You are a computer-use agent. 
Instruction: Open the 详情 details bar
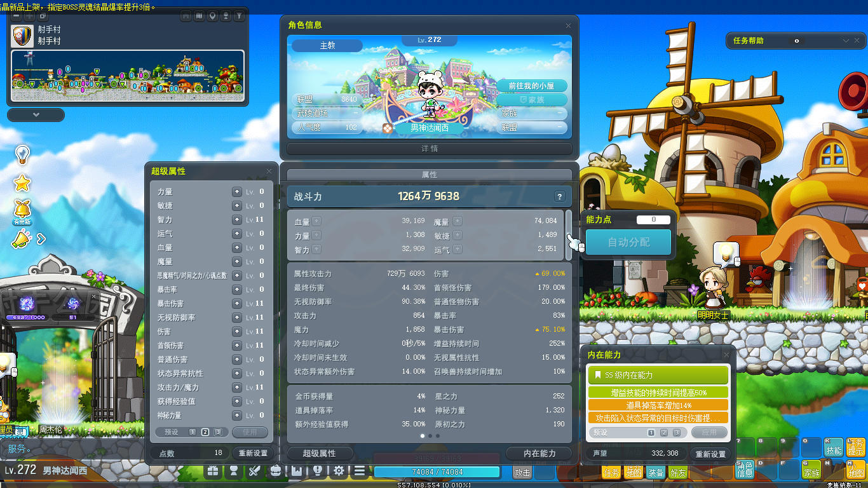click(430, 149)
